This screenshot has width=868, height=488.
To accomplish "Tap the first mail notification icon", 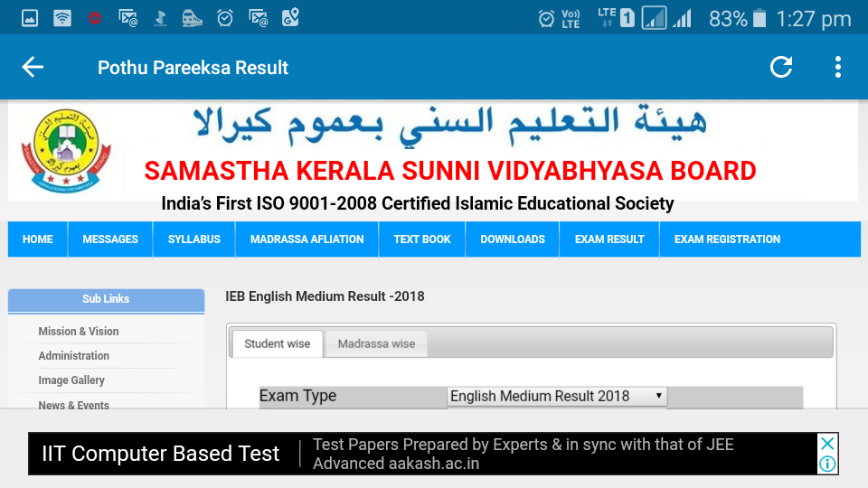I will click(x=127, y=18).
